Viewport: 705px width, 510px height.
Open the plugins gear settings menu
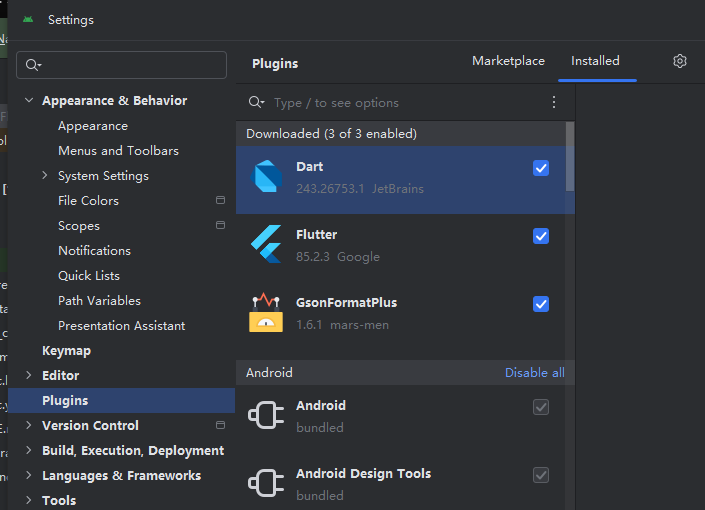pos(680,61)
